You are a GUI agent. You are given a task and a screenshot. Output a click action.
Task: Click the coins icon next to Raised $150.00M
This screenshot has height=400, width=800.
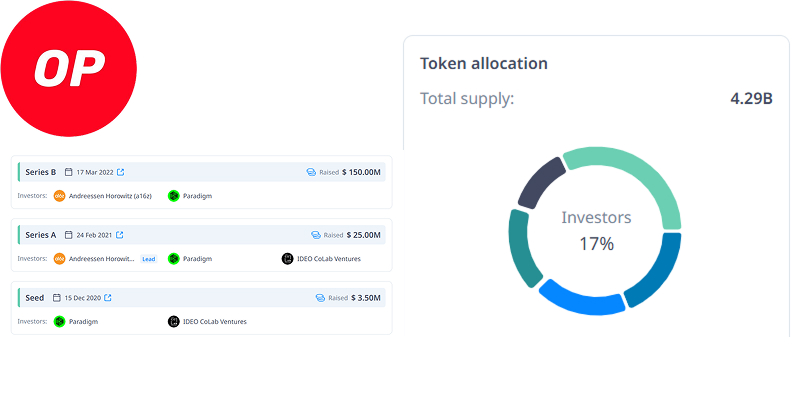311,172
